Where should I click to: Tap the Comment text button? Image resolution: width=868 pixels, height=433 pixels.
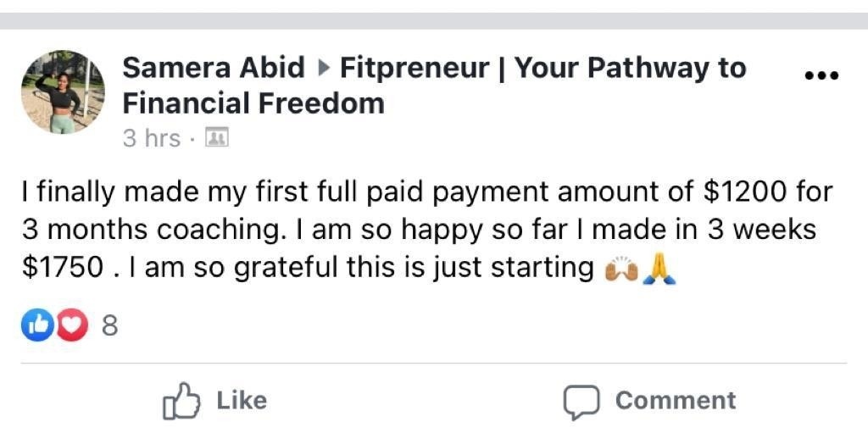(676, 400)
